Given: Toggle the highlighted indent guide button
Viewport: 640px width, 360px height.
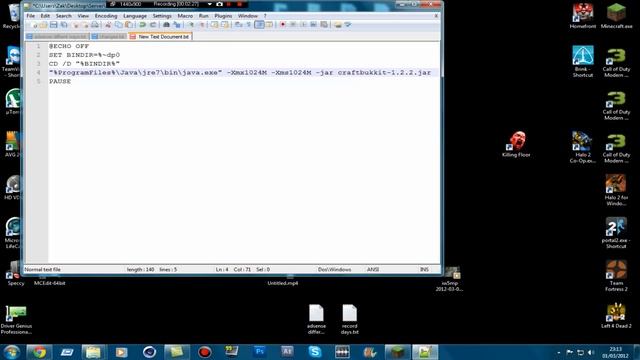Looking at the screenshot, I should (259, 25).
